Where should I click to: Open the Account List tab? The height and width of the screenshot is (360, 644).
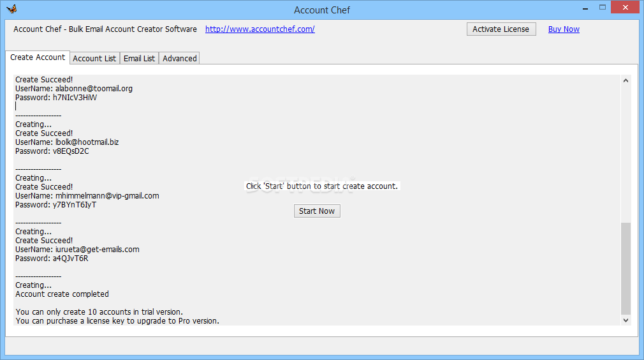94,58
